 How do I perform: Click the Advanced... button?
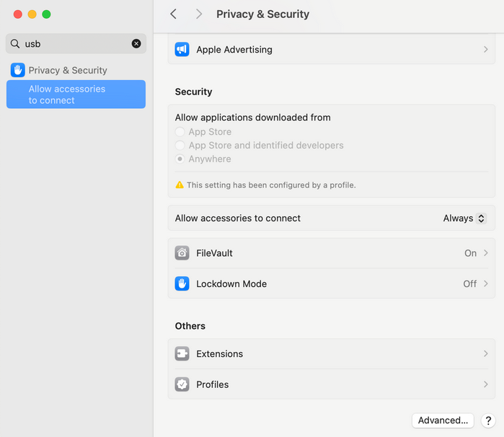443,420
